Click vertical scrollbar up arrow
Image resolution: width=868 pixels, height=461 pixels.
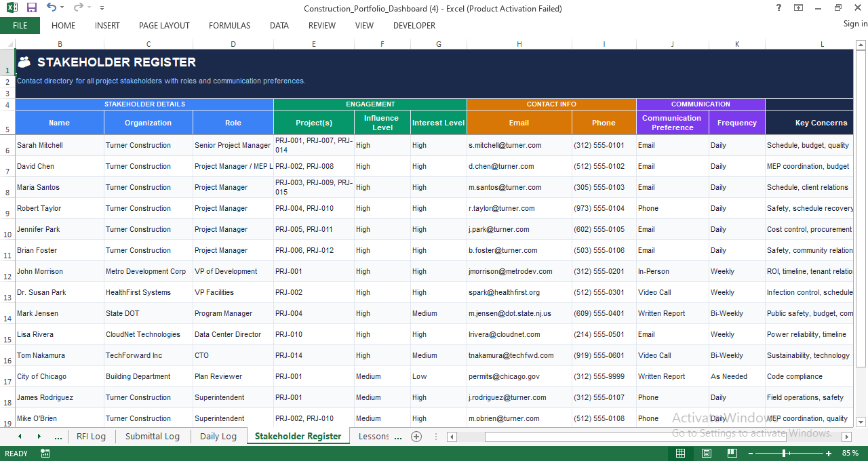[861, 44]
